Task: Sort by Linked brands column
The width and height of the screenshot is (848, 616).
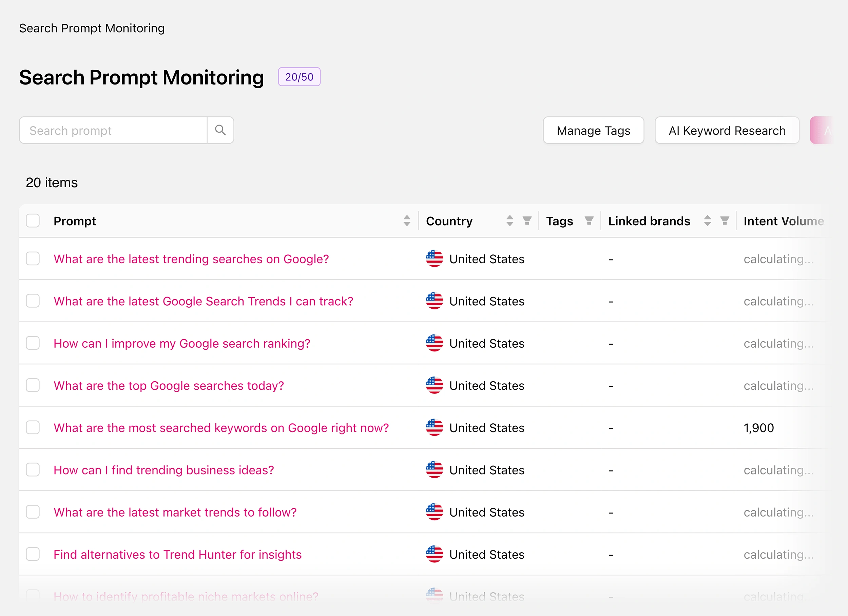Action: tap(707, 221)
